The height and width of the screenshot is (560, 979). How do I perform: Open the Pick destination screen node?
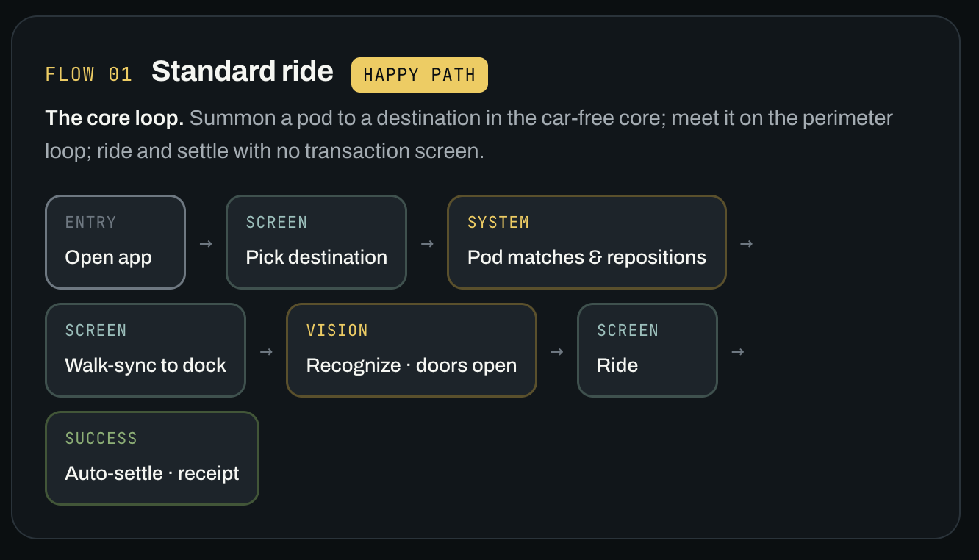(316, 242)
